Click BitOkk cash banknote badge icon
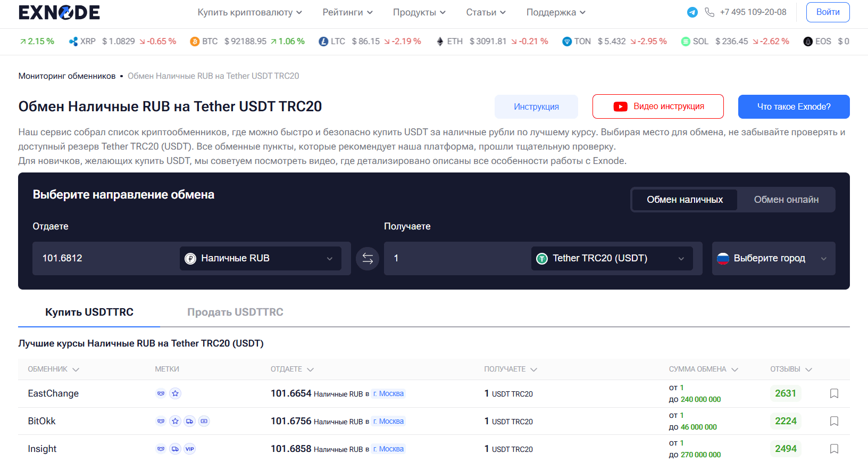This screenshot has height=461, width=868. [204, 421]
